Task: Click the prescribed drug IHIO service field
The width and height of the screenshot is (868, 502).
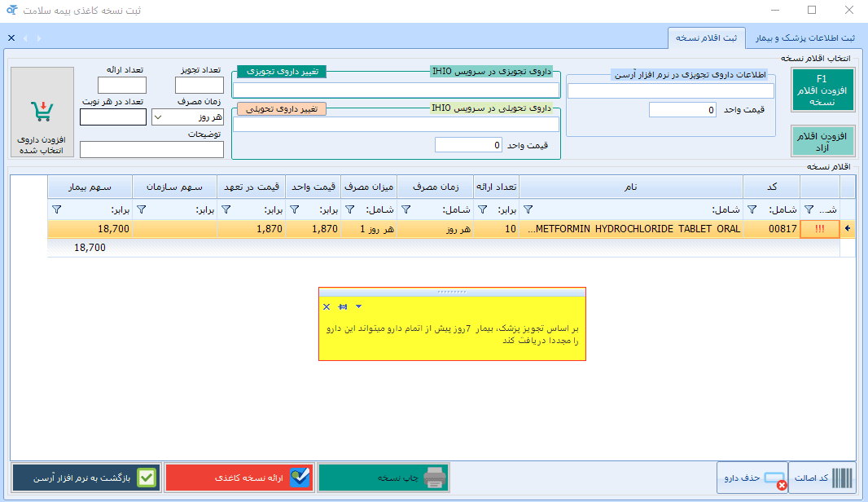Action: pyautogui.click(x=396, y=90)
